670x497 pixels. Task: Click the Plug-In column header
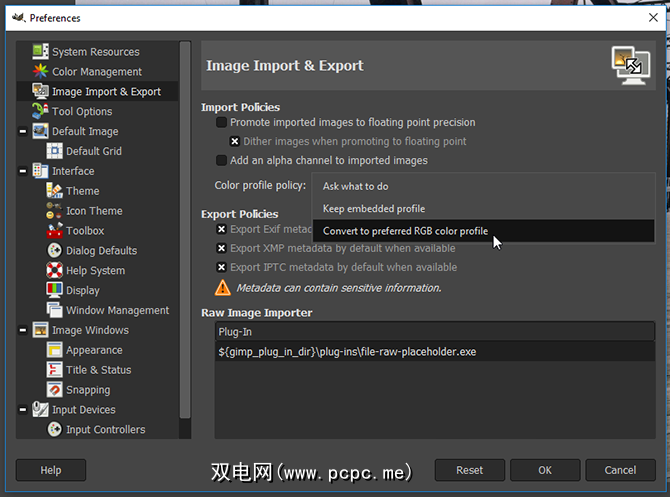pos(435,332)
